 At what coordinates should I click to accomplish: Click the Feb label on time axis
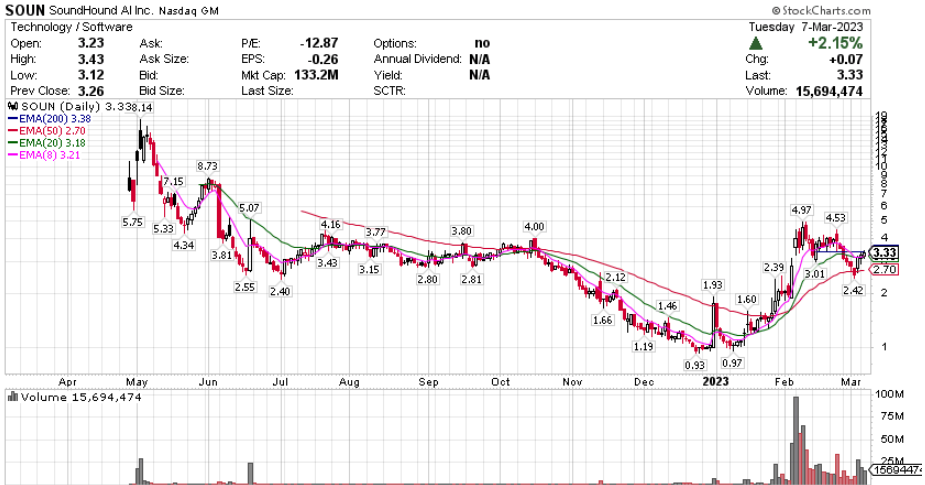pos(784,382)
